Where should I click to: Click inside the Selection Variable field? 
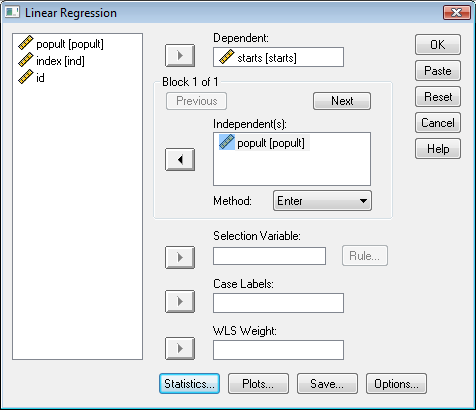(269, 256)
